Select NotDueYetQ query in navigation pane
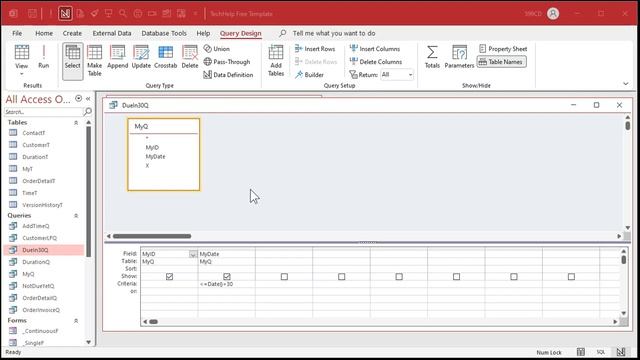 point(38,286)
